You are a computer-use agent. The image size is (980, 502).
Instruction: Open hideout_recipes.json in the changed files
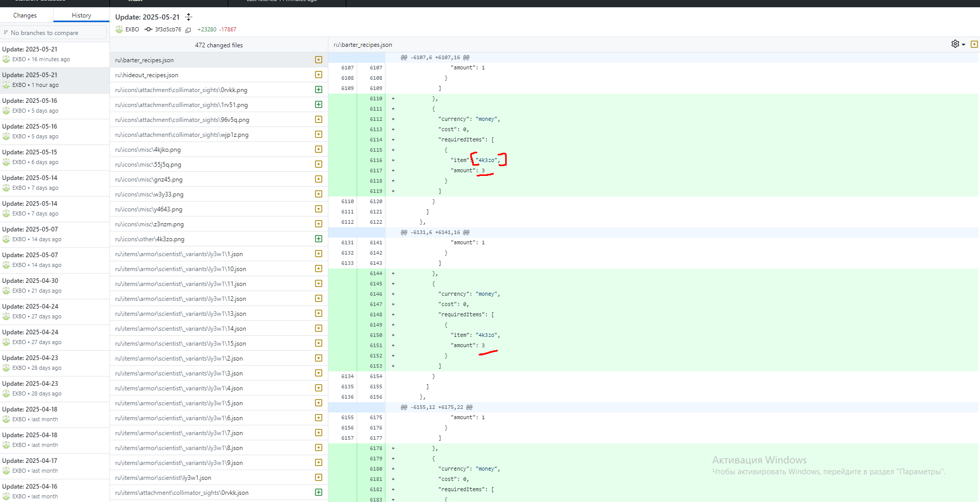coord(147,75)
